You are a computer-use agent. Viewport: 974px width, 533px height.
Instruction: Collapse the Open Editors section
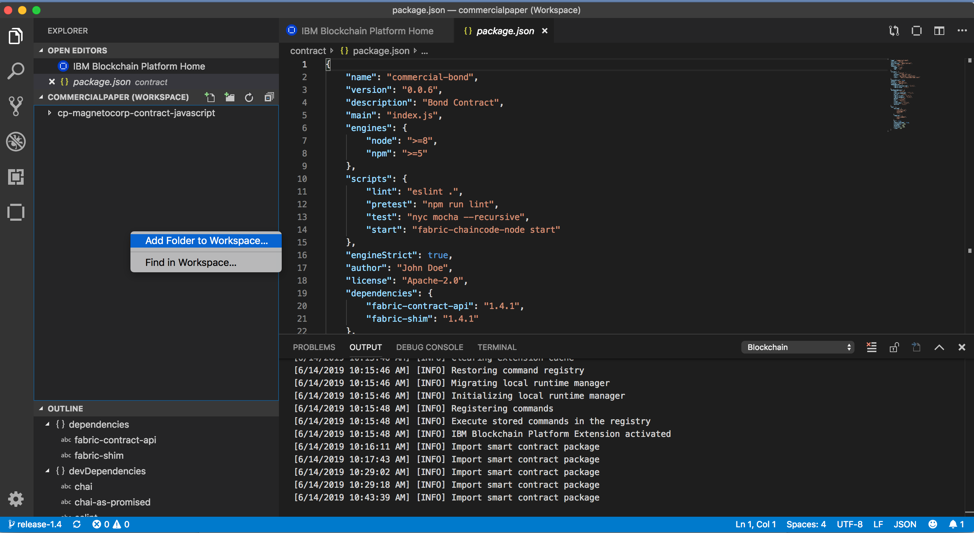pos(41,50)
